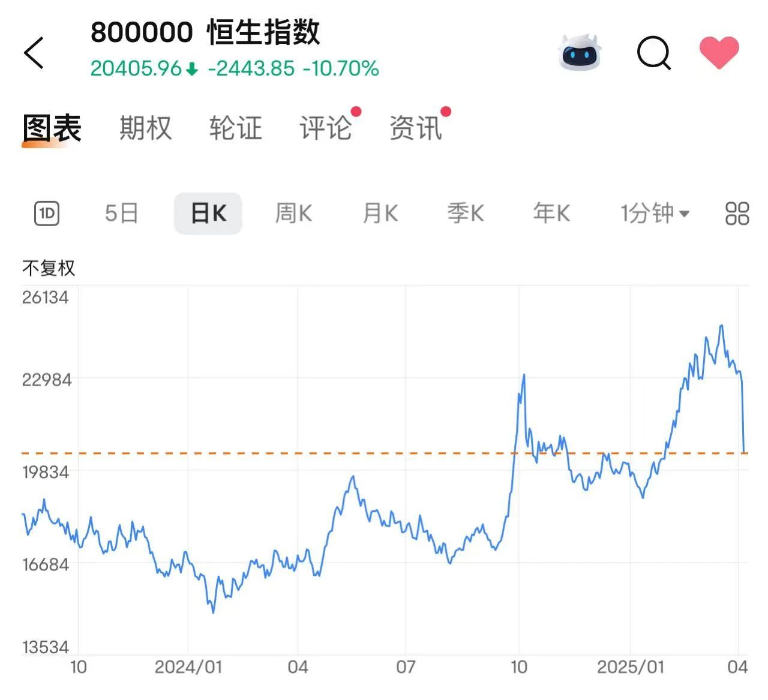Image resolution: width=768 pixels, height=700 pixels.
Task: Open the red notification dot on 评论 tab
Action: [356, 110]
